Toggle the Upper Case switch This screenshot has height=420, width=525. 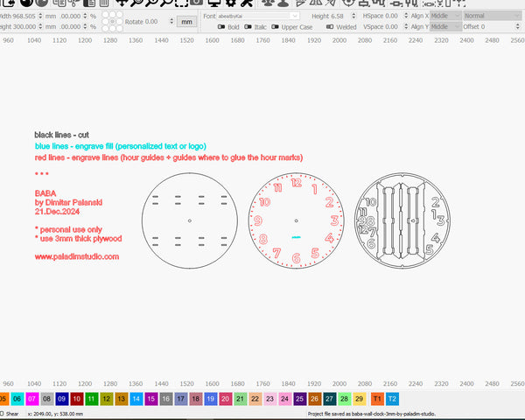[x=275, y=26]
